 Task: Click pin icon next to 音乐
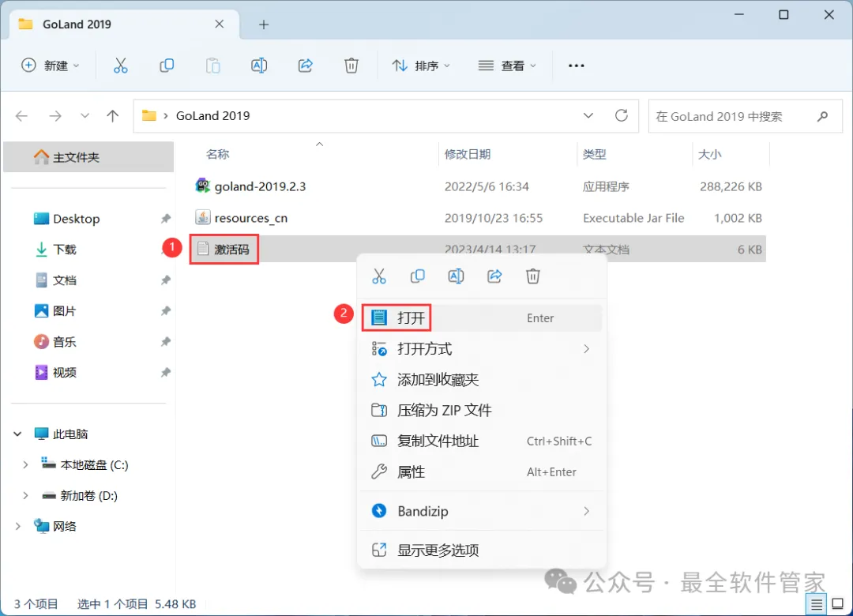point(165,342)
